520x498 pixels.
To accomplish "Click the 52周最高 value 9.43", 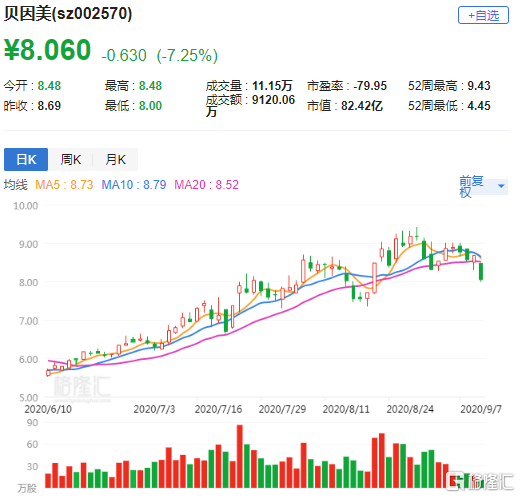I will tap(479, 86).
